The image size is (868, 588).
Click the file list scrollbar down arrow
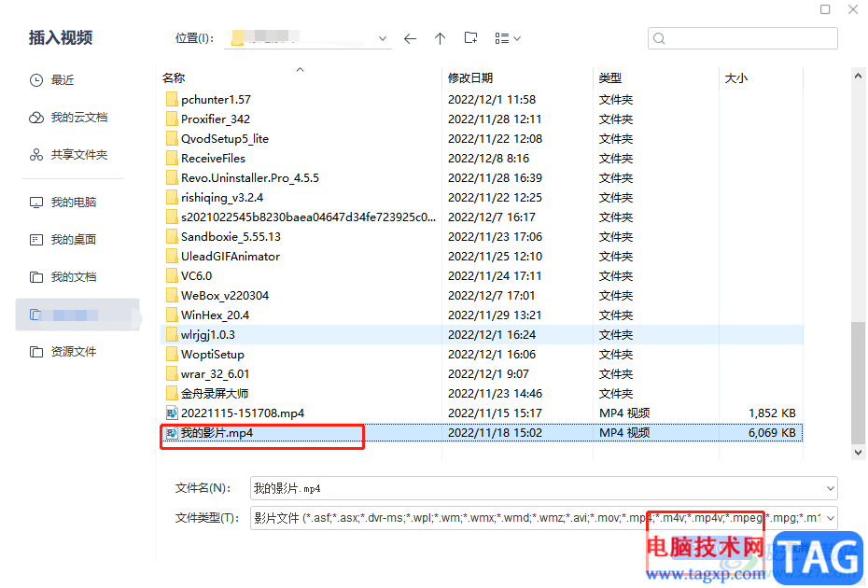pyautogui.click(x=858, y=453)
